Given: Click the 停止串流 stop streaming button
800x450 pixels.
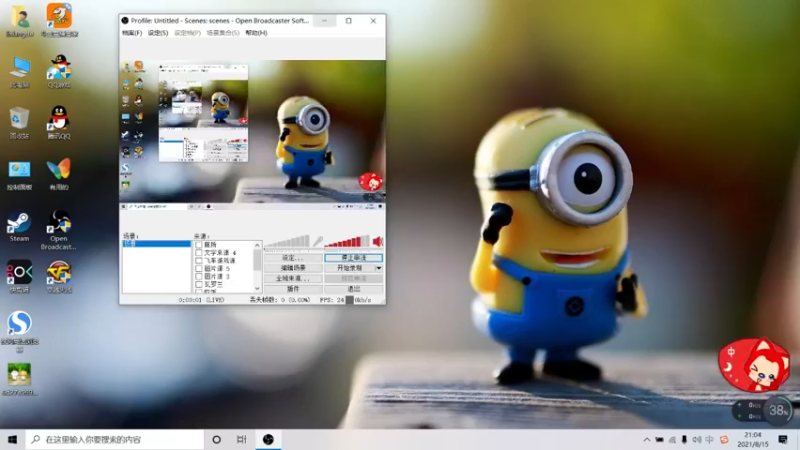Looking at the screenshot, I should [x=354, y=258].
